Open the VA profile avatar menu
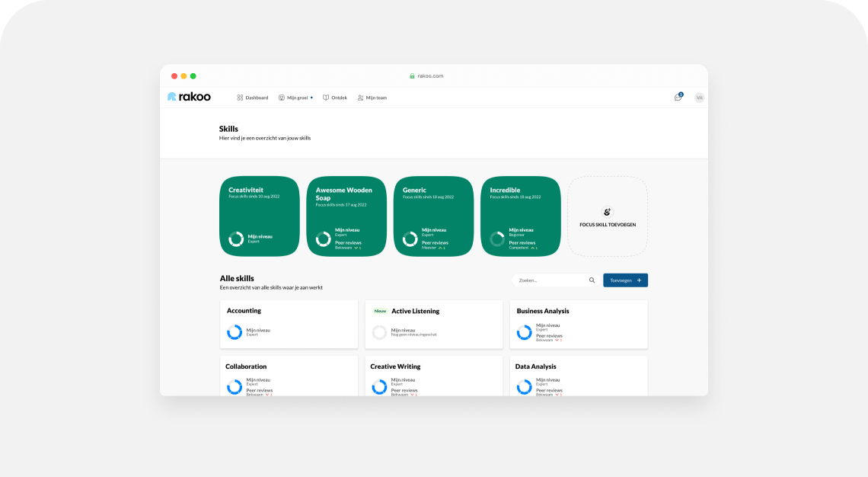Image resolution: width=868 pixels, height=477 pixels. point(698,98)
